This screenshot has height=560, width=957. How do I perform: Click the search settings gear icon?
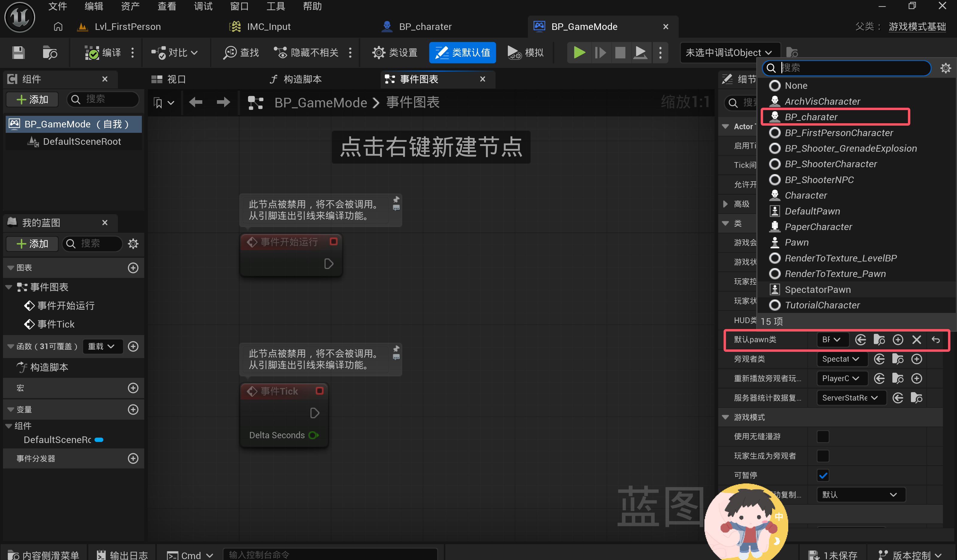tap(945, 68)
